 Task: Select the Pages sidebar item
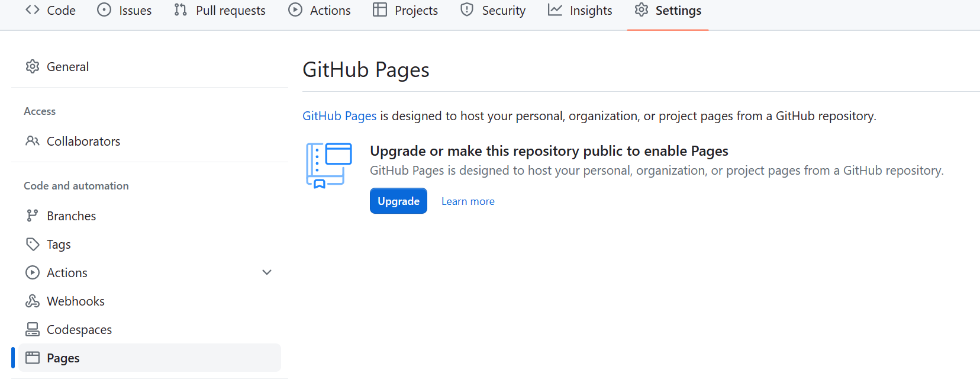point(150,358)
